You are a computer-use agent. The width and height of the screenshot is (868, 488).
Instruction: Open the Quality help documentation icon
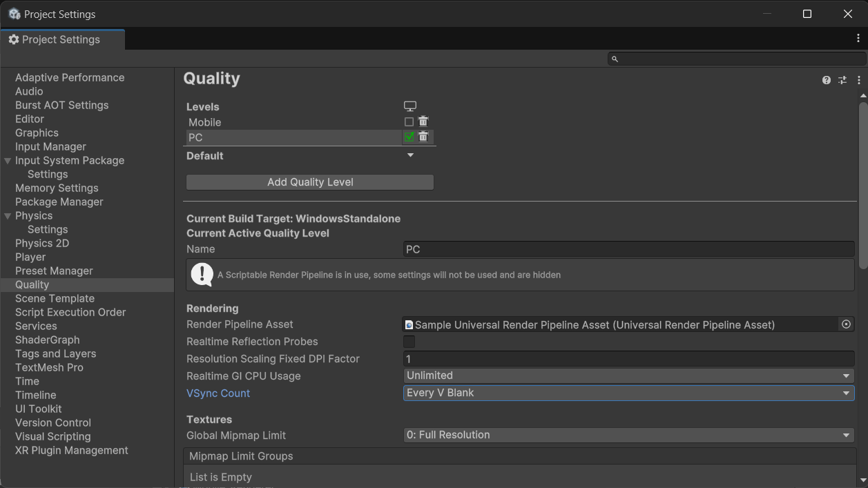click(x=826, y=80)
